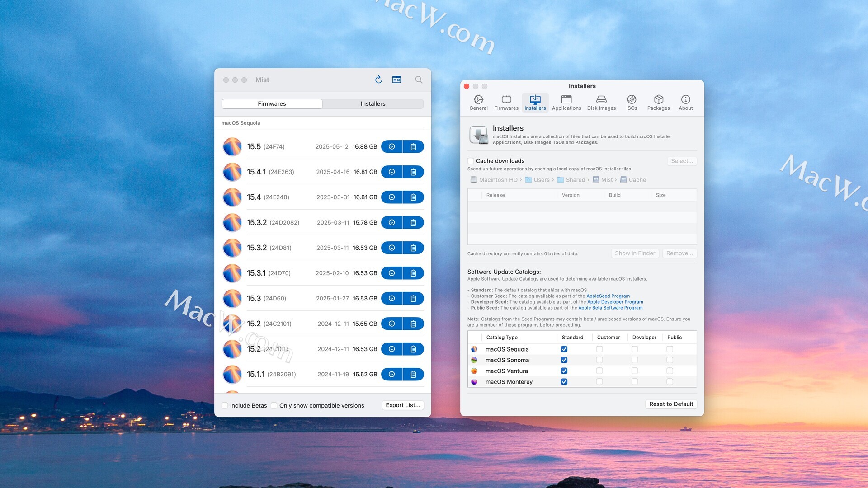Click Select… cache directory button
Image resolution: width=868 pixels, height=488 pixels.
tap(682, 161)
